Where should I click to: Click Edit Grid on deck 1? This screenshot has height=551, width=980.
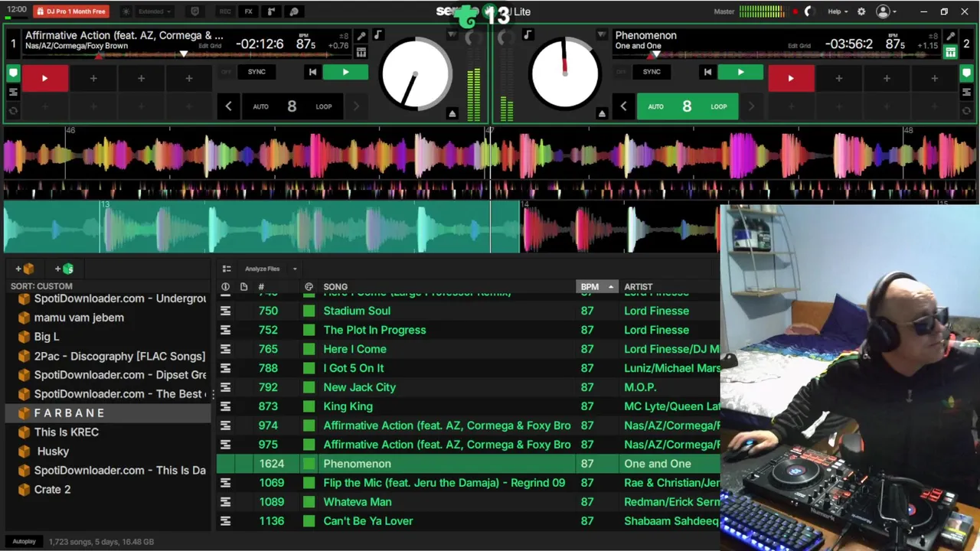coord(210,46)
